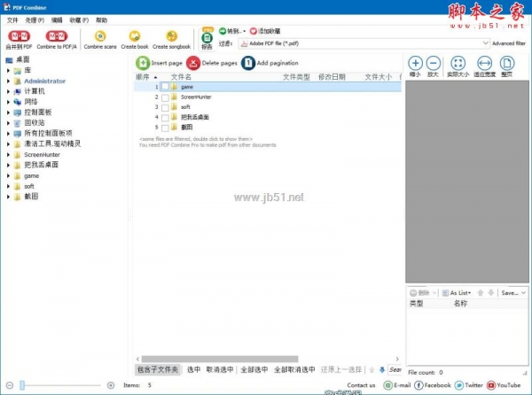
Task: Click the 添加收藏 add favorite icon
Action: pyautogui.click(x=253, y=31)
